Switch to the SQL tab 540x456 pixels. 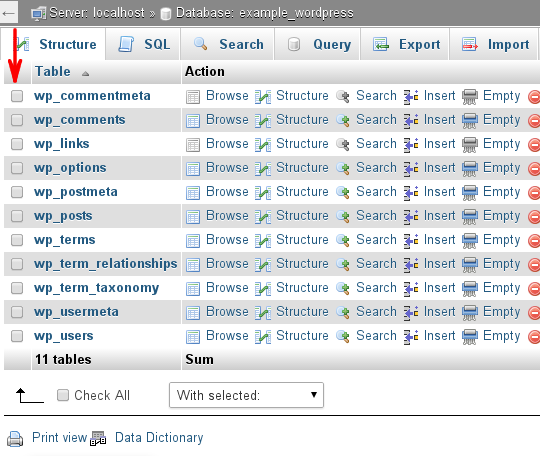click(x=143, y=44)
